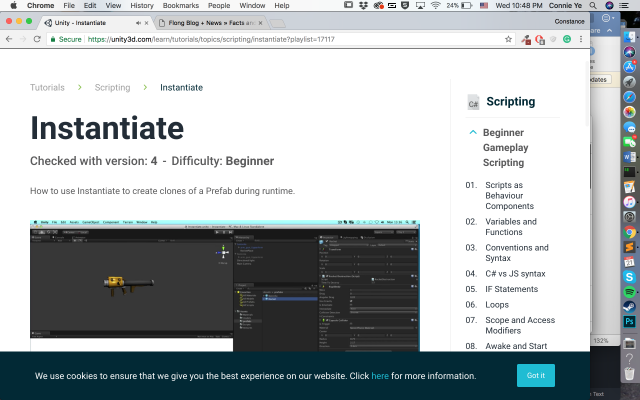Image resolution: width=640 pixels, height=400 pixels.
Task: Open the Edit menu
Action: coord(90,6)
